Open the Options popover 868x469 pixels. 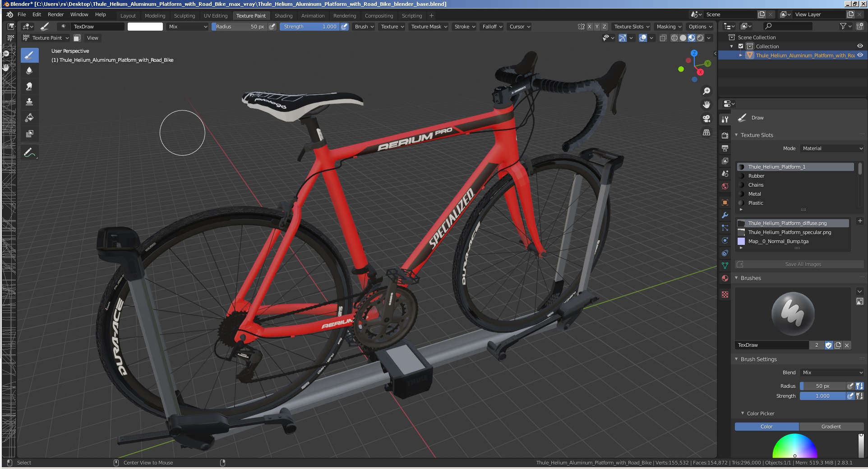tap(700, 27)
